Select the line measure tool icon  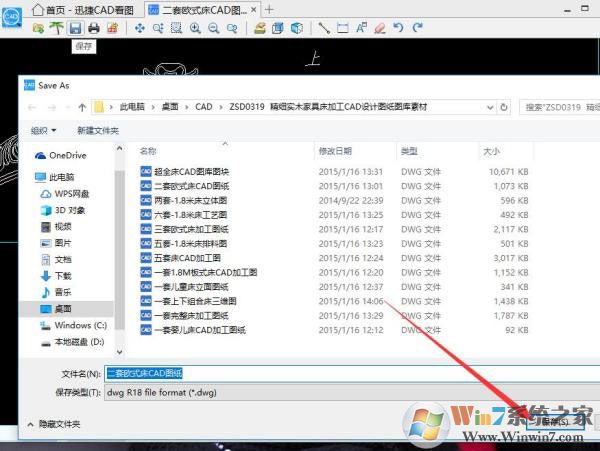tap(324, 28)
